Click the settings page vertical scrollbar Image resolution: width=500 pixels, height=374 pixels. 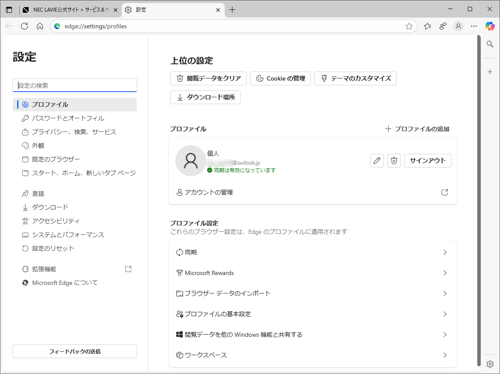tap(479, 200)
